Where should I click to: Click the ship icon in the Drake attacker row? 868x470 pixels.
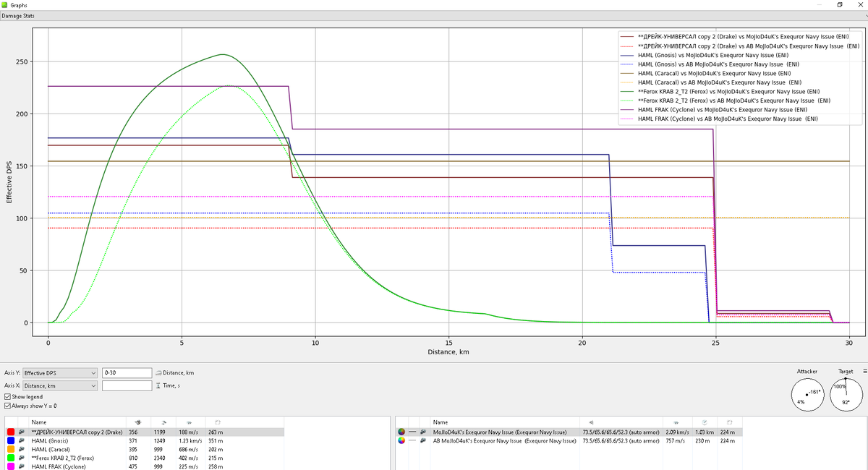[x=22, y=432]
